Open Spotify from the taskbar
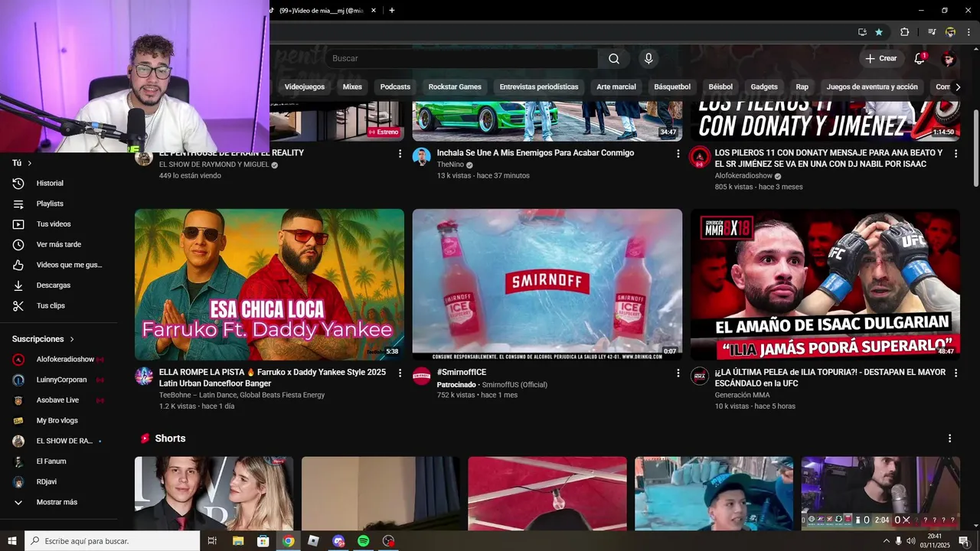This screenshot has height=551, width=980. point(364,541)
